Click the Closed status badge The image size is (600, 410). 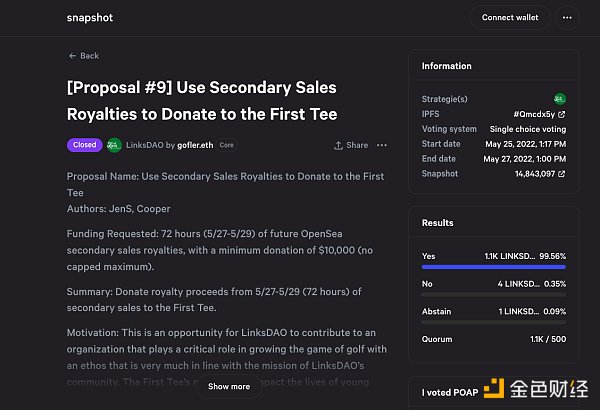pyautogui.click(x=84, y=145)
